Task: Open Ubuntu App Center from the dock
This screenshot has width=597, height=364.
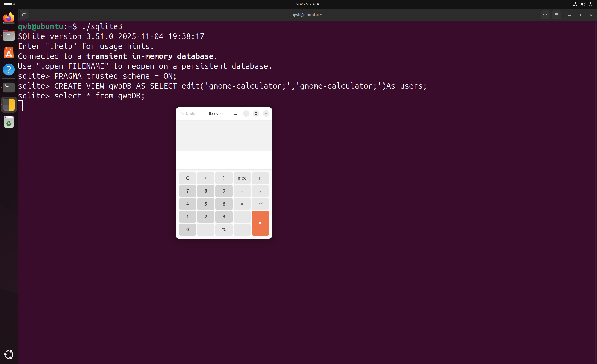Action: coord(9,52)
